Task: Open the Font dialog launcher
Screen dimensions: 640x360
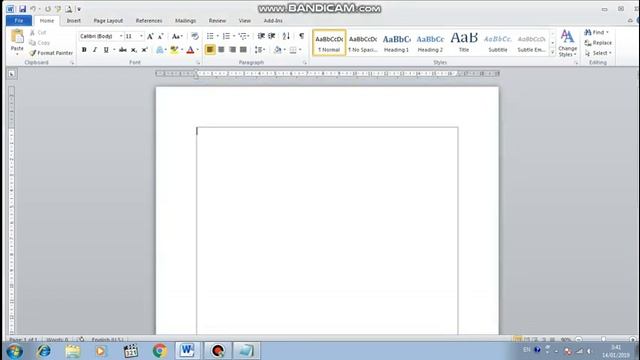Action: [198, 63]
